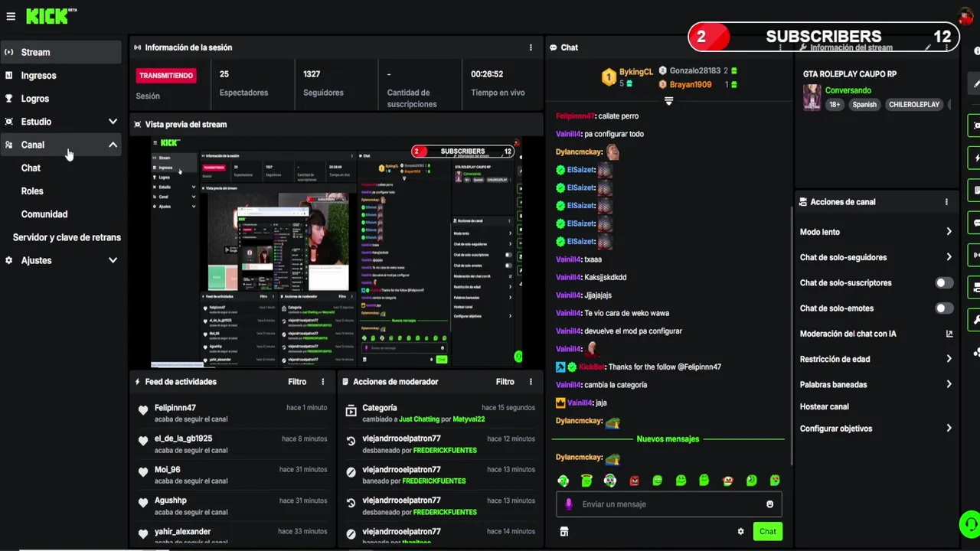Open Servidor y clave de retrans
The image size is (980, 551).
point(67,237)
